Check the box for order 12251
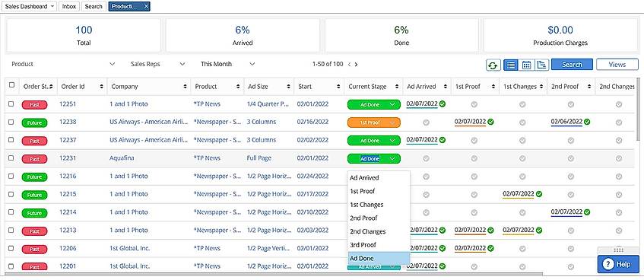This screenshot has height=280, width=644. 11,104
